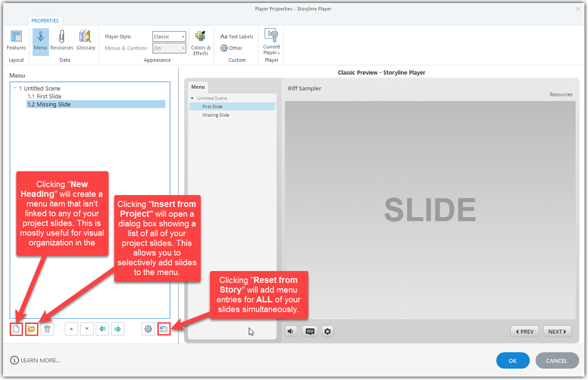Move the menu item down
The width and height of the screenshot is (588, 380).
(87, 329)
